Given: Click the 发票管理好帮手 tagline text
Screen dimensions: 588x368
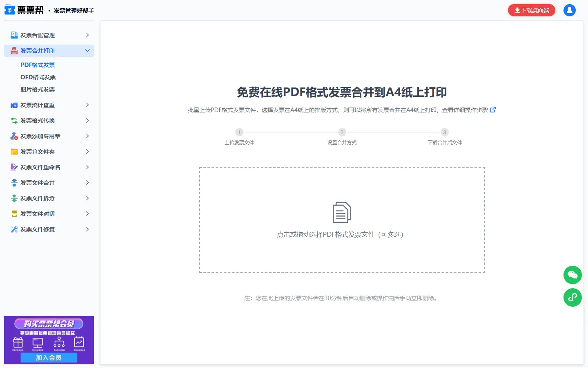Looking at the screenshot, I should coord(74,11).
